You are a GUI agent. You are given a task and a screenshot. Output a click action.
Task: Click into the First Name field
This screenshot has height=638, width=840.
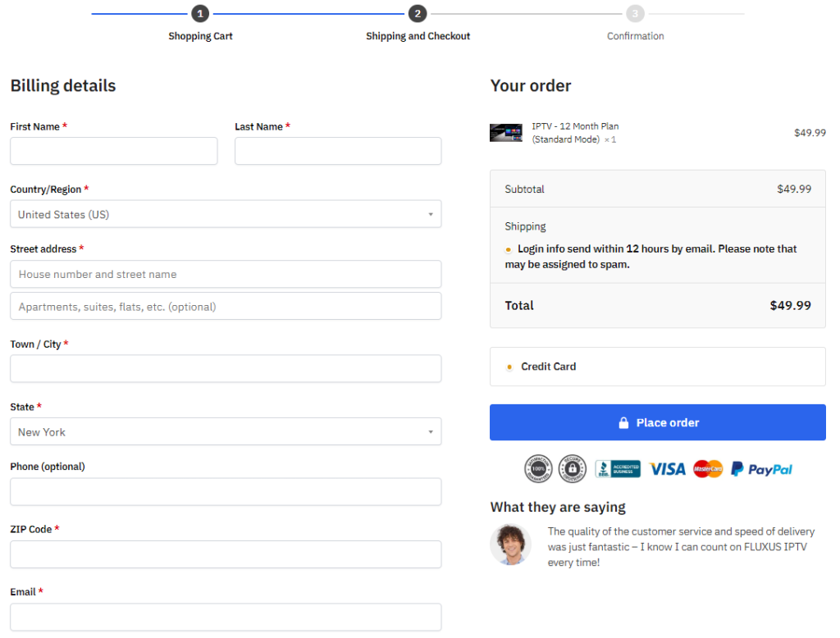pos(113,151)
